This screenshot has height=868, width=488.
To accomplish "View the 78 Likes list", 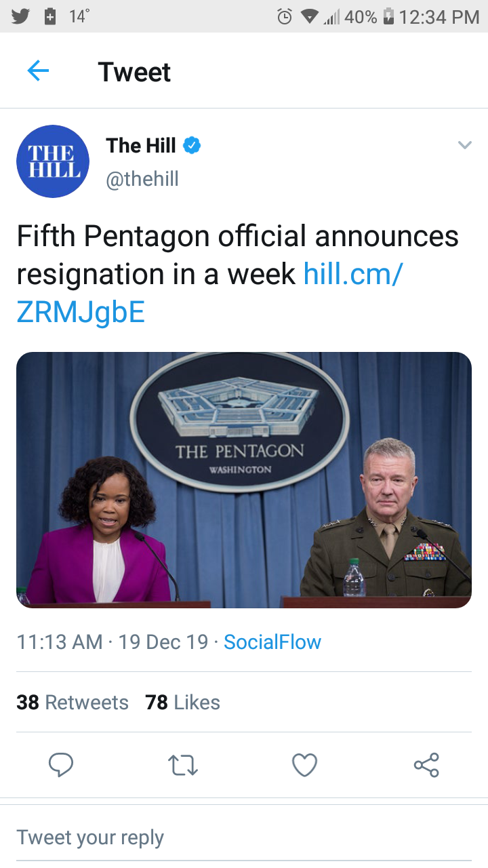I will (183, 703).
